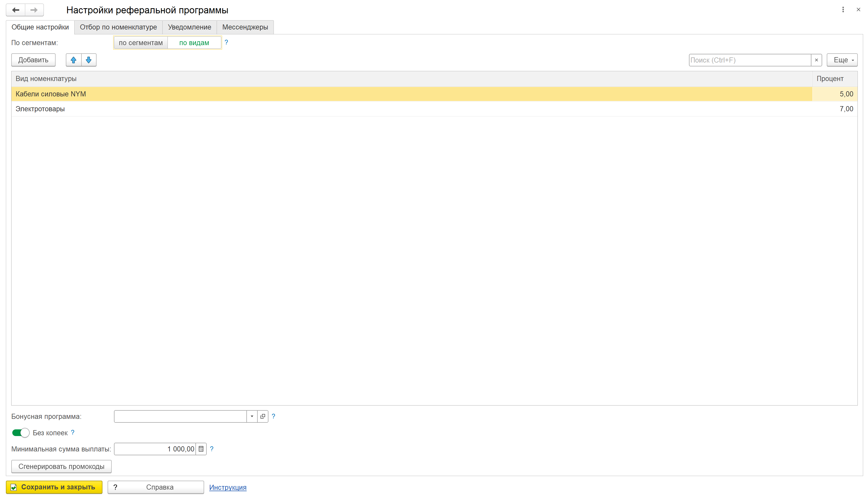Save with Сохранить и закрыть
This screenshot has height=495, width=868.
pyautogui.click(x=54, y=487)
